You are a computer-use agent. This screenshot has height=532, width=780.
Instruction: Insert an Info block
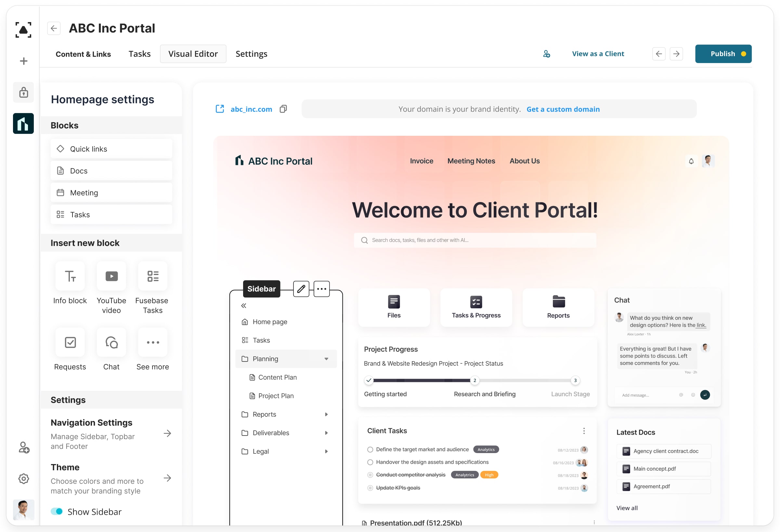(x=70, y=276)
